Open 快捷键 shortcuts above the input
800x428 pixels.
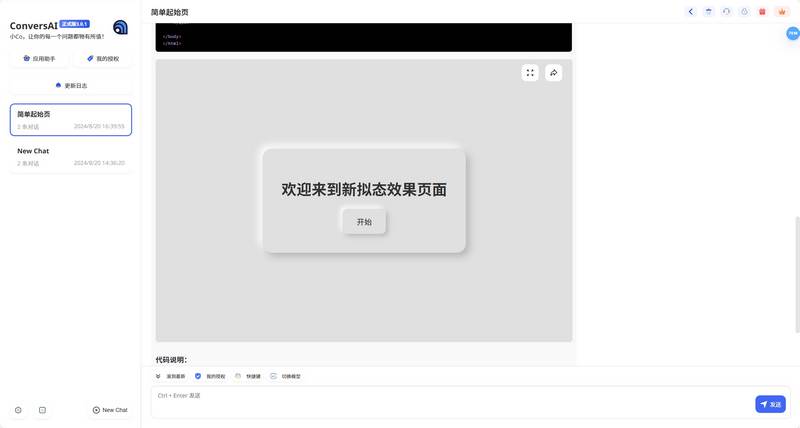click(248, 376)
